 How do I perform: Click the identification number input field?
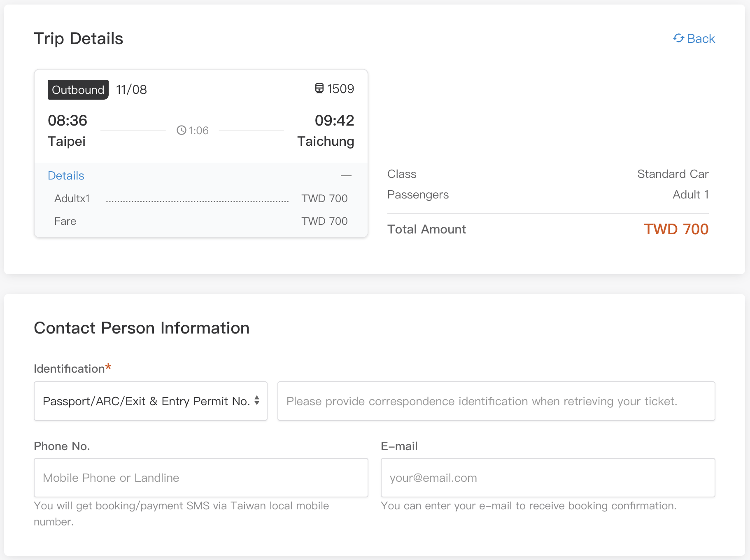[496, 401]
